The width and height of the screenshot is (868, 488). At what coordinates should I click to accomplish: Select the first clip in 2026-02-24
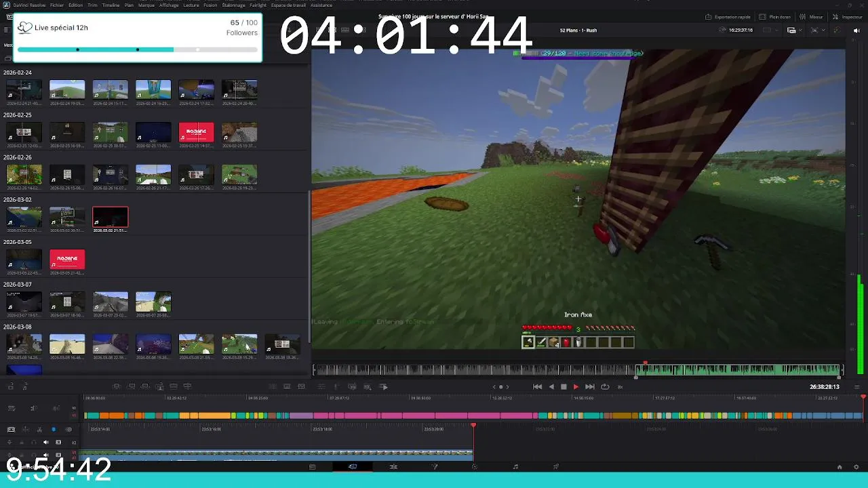tap(24, 90)
